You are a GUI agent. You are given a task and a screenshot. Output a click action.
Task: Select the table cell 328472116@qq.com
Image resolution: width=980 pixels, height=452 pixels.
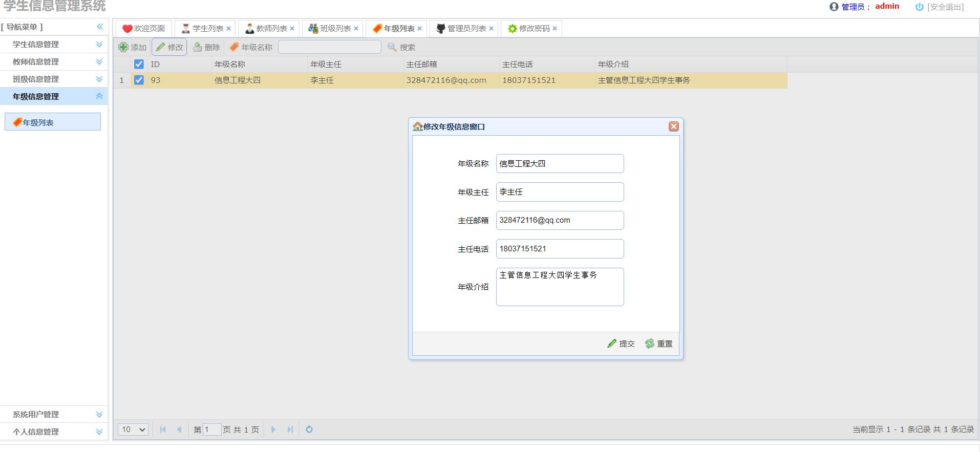tap(451, 80)
